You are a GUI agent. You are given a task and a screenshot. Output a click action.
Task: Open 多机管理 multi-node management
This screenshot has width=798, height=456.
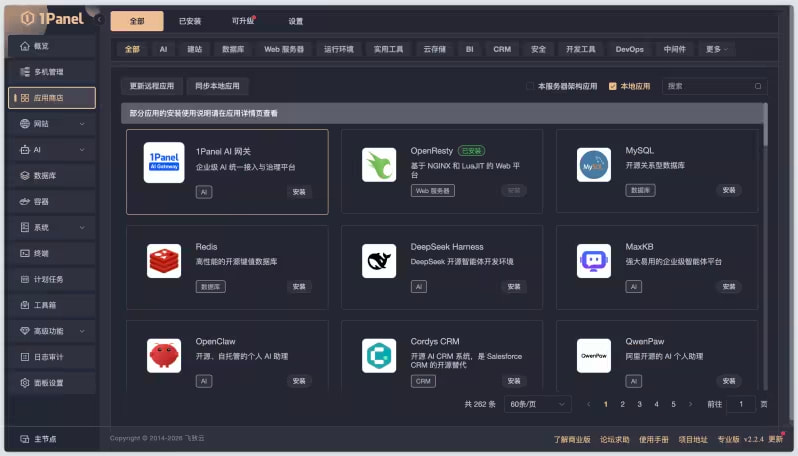coord(51,72)
